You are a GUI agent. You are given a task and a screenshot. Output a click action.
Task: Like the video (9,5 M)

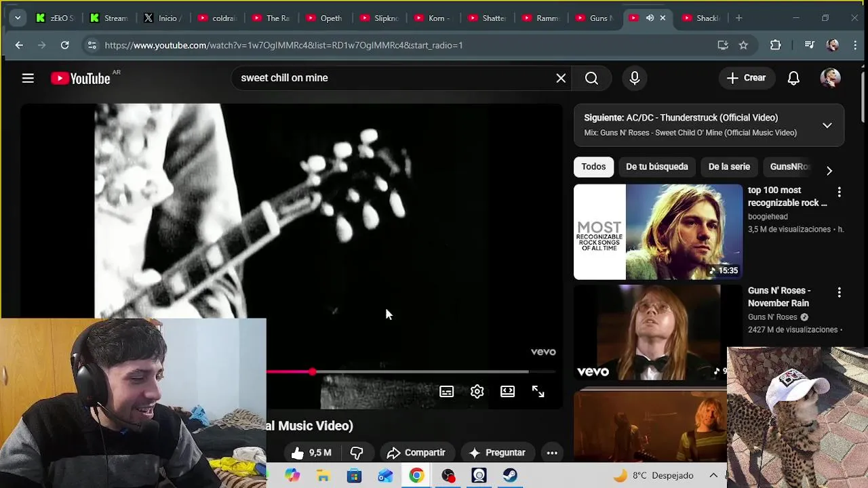(x=311, y=453)
